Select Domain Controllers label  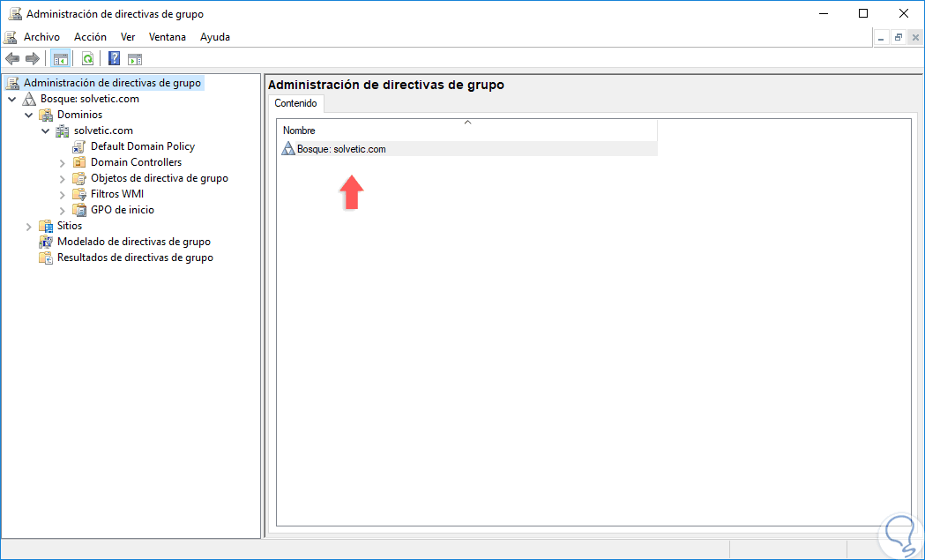[x=137, y=162]
